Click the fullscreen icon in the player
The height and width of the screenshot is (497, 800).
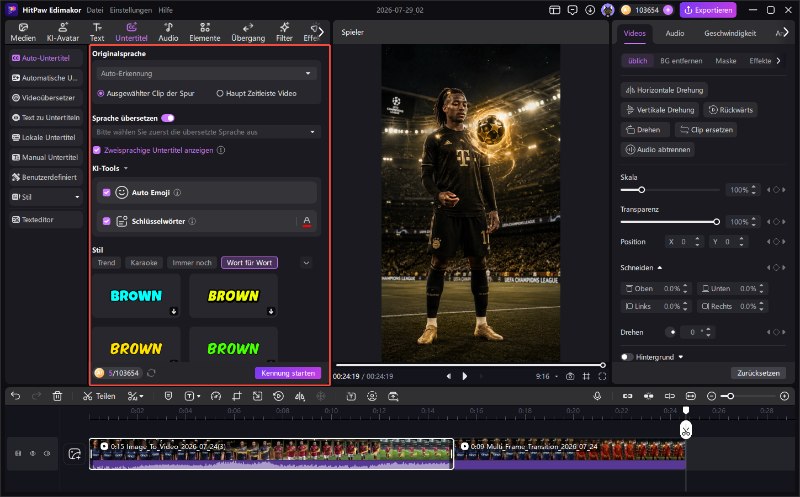click(x=603, y=376)
